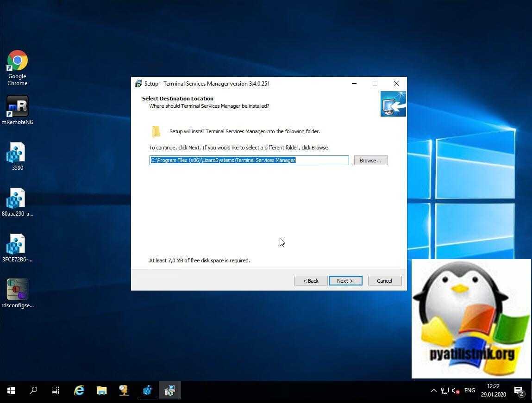Select the mRemoteNG desktop icon

tap(17, 110)
